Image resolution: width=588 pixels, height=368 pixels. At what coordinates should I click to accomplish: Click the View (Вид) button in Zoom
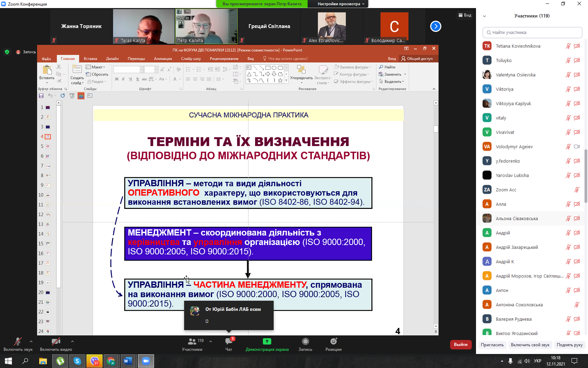(x=465, y=15)
